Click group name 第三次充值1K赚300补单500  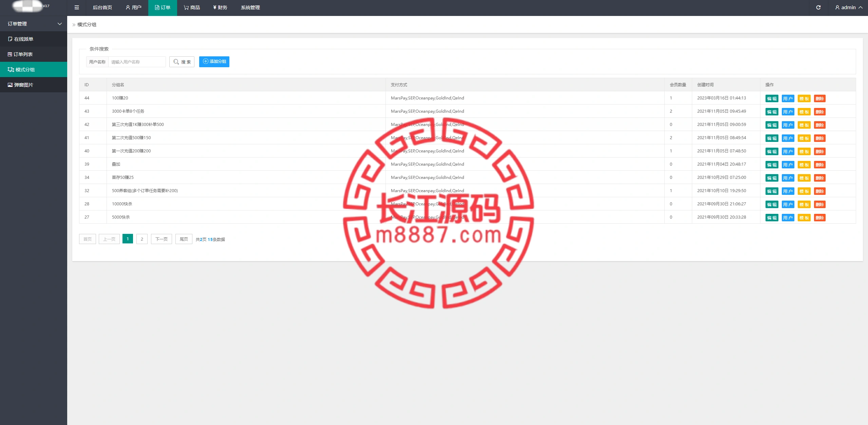coord(138,125)
